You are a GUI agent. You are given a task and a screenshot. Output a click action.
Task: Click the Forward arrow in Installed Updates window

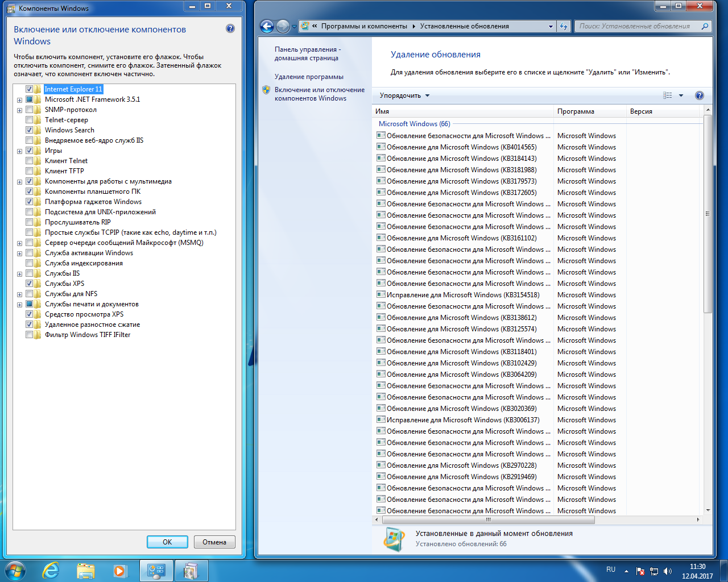coord(283,26)
